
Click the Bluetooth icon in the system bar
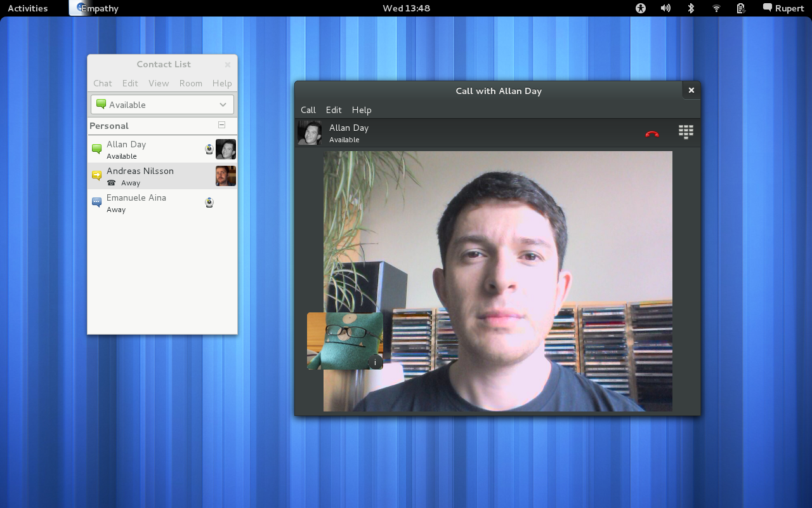click(x=690, y=8)
